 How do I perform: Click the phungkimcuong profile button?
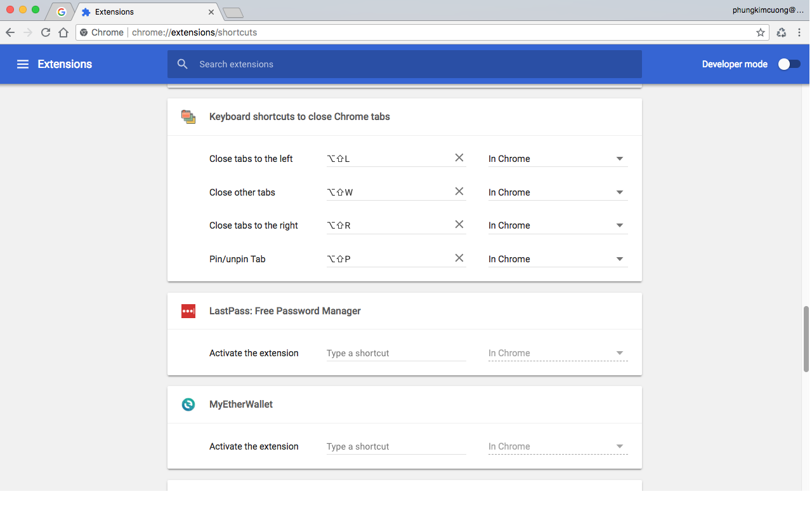768,10
